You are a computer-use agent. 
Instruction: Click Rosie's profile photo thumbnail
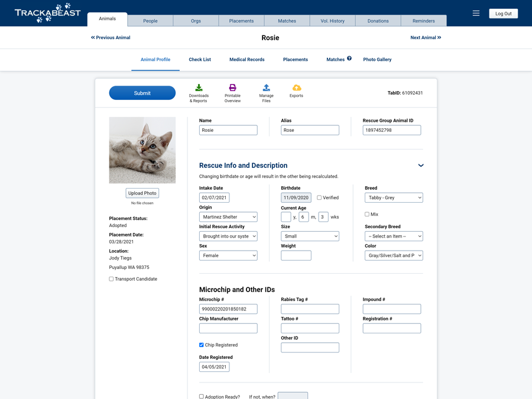[x=142, y=150]
